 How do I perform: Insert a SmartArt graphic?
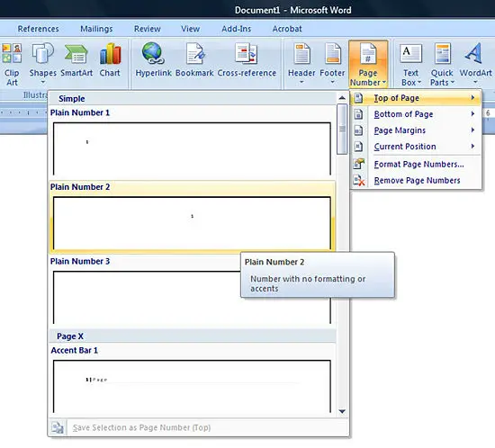tap(76, 54)
